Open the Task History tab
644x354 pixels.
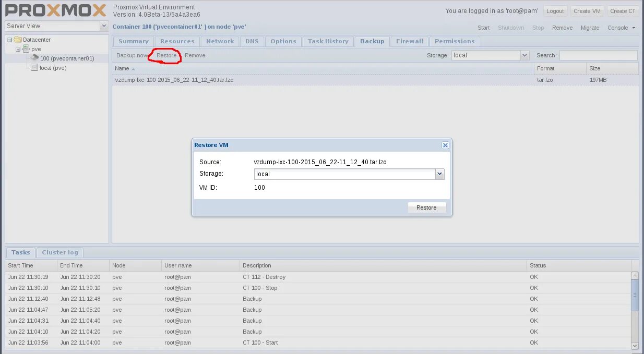pos(328,41)
